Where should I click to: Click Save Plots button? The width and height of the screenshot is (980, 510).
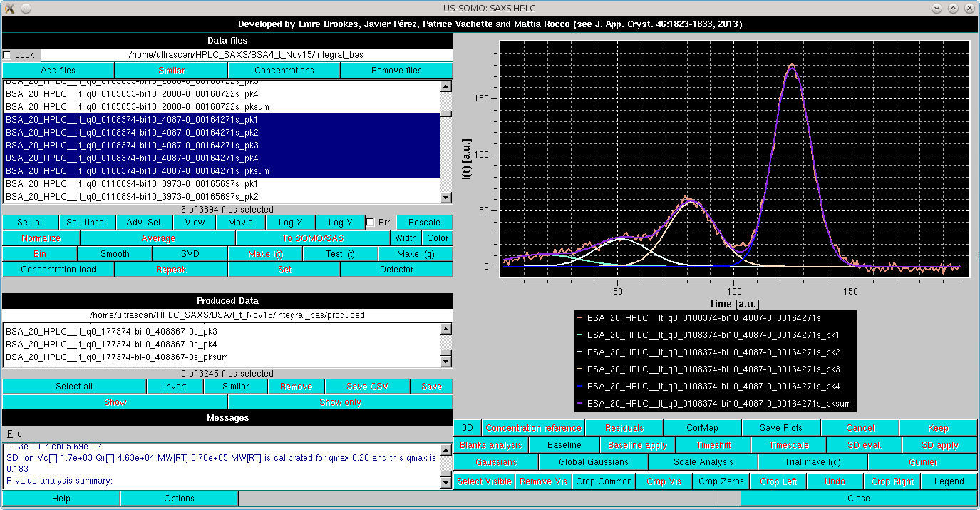click(x=781, y=428)
